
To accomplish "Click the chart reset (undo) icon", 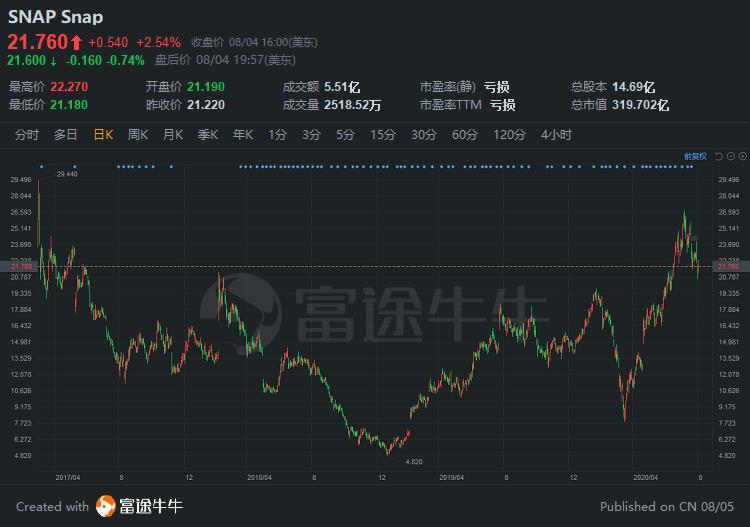I will click(x=718, y=156).
